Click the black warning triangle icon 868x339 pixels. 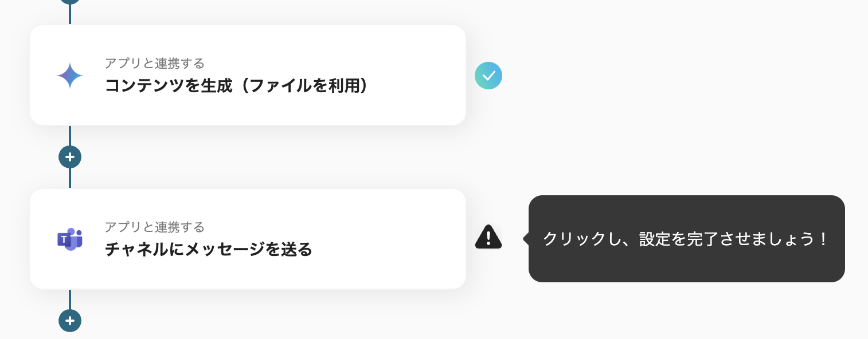pyautogui.click(x=488, y=237)
